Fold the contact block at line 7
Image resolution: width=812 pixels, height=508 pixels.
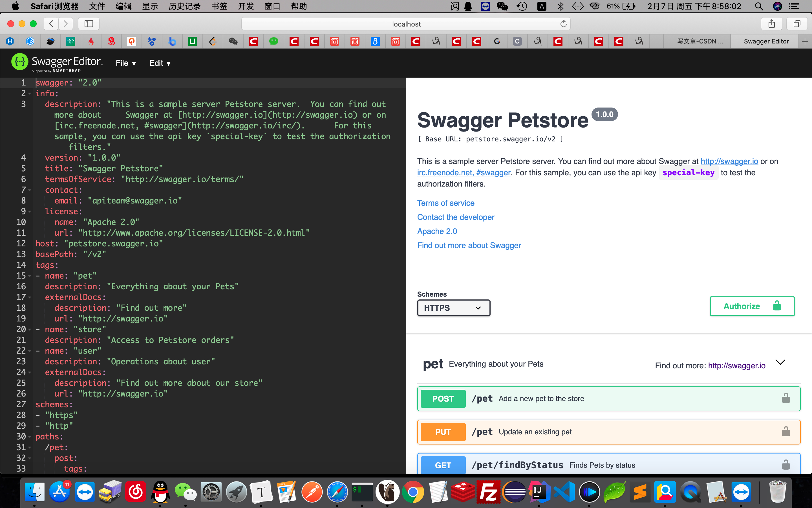click(x=30, y=190)
